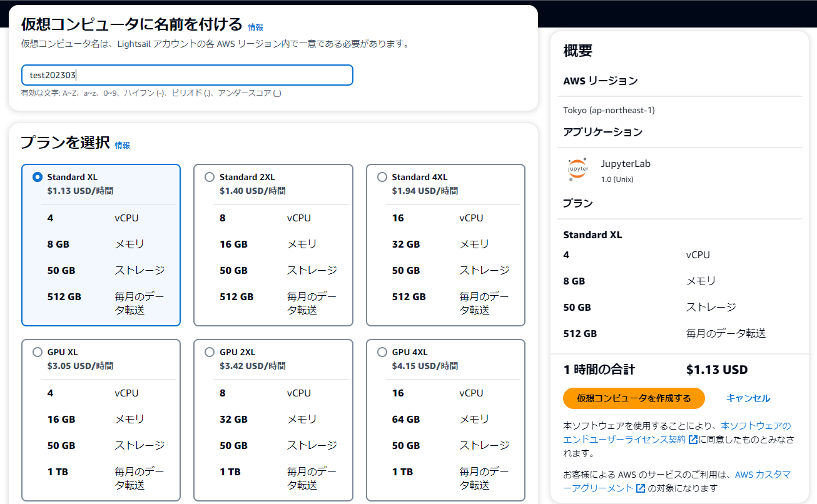Click the 1.0 (Unix) version text

617,179
